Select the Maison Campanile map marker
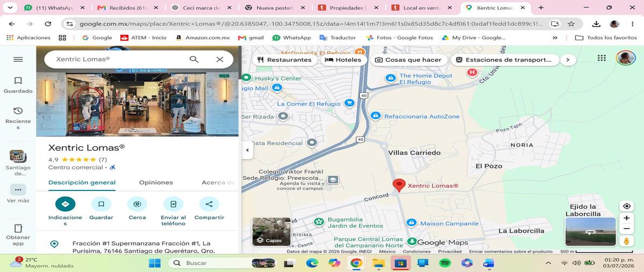This screenshot has height=272, width=644. (412, 223)
